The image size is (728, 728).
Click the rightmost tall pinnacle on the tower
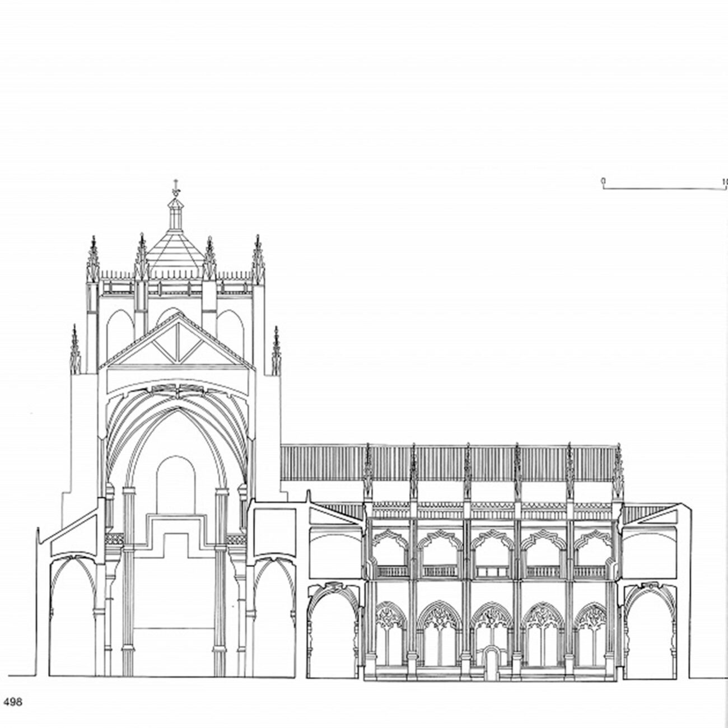(x=258, y=258)
